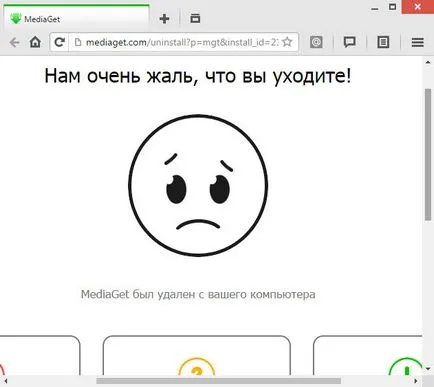Reload the current page

coord(59,42)
